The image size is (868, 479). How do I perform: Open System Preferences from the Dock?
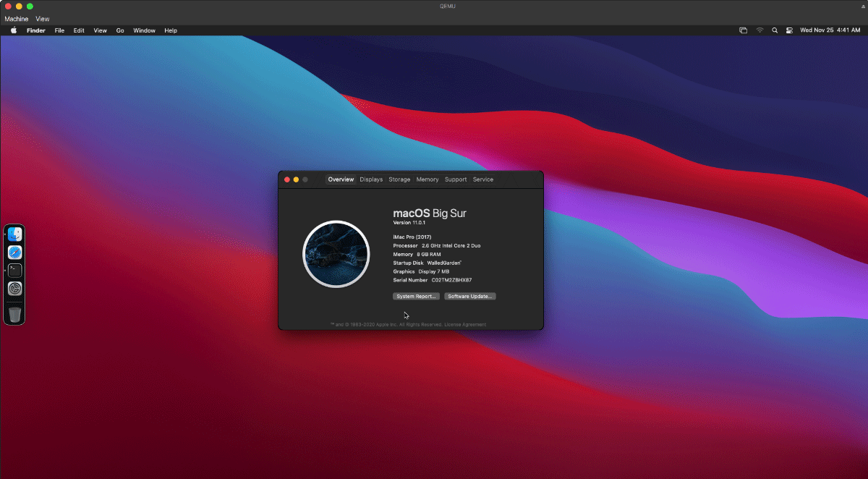coord(14,289)
